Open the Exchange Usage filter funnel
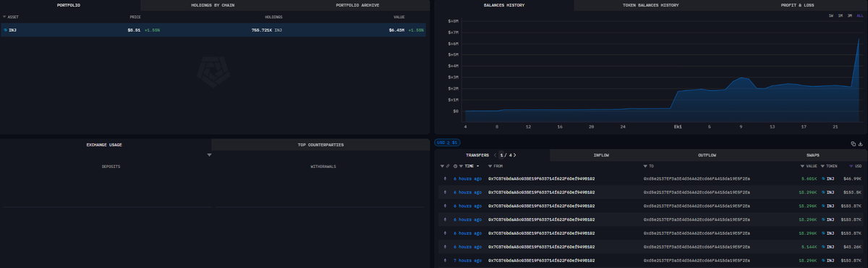The height and width of the screenshot is (268, 868). point(209,155)
